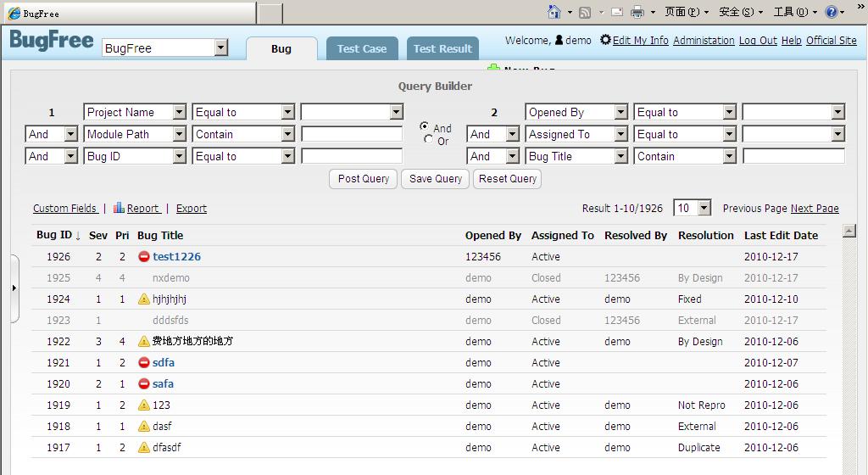868x475 pixels.
Task: Open the browser help question mark icon
Action: [832, 12]
